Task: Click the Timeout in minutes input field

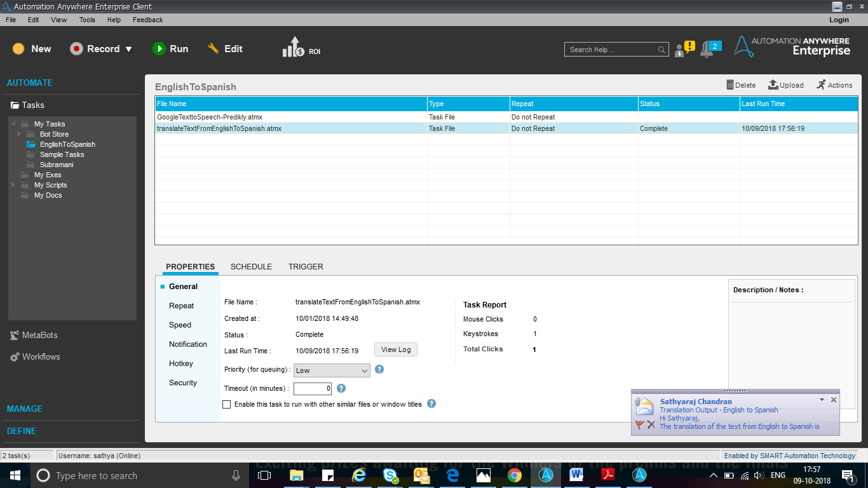Action: [313, 388]
